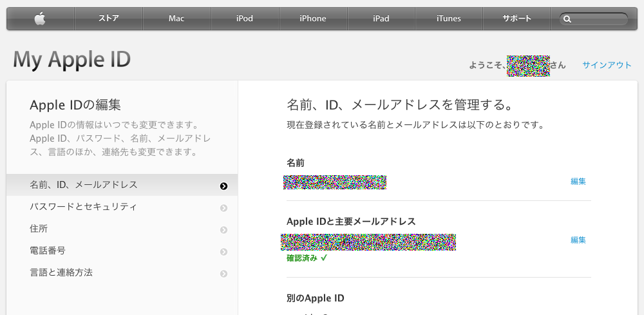Screen dimensions: 644x315
Task: Open the Mac navigation tab
Action: point(176,19)
